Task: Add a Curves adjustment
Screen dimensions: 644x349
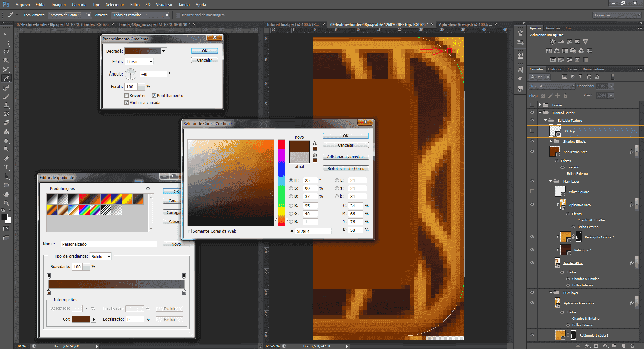Action: point(569,42)
